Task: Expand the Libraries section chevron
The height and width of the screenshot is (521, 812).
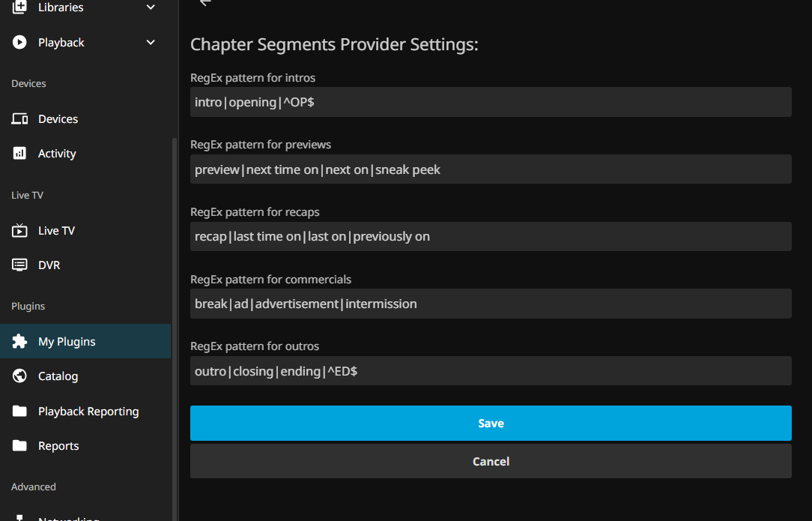Action: point(151,7)
